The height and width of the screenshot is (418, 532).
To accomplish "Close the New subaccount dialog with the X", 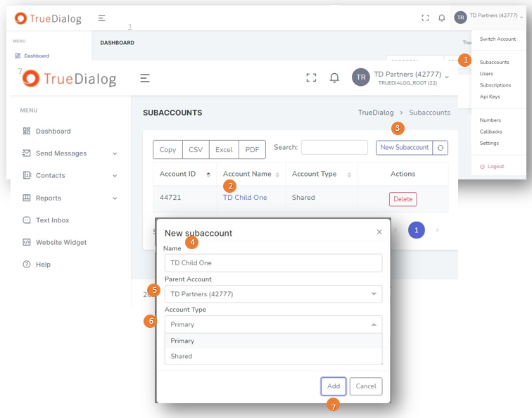I will coord(379,232).
